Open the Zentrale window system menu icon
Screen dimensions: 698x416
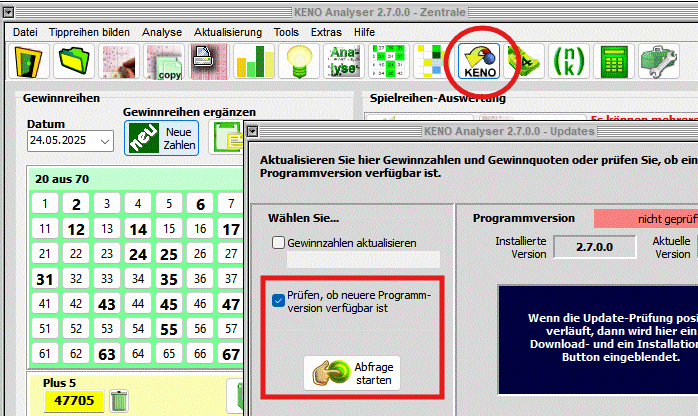pos(8,12)
